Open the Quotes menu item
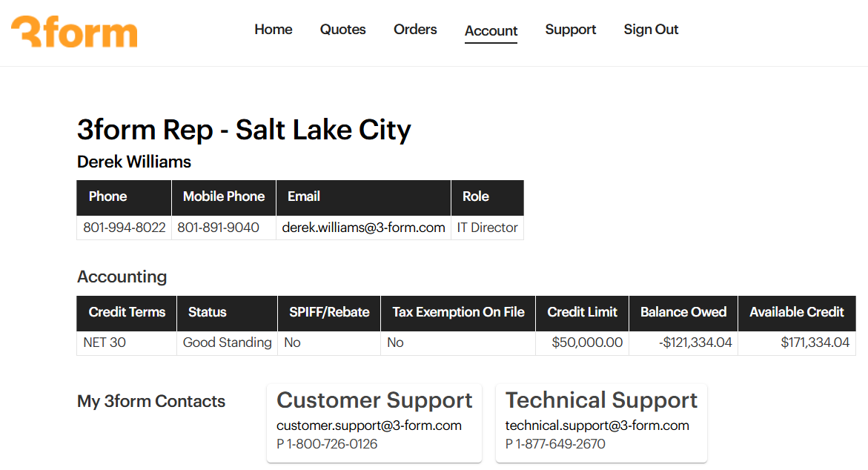The height and width of the screenshot is (470, 868). [x=343, y=30]
